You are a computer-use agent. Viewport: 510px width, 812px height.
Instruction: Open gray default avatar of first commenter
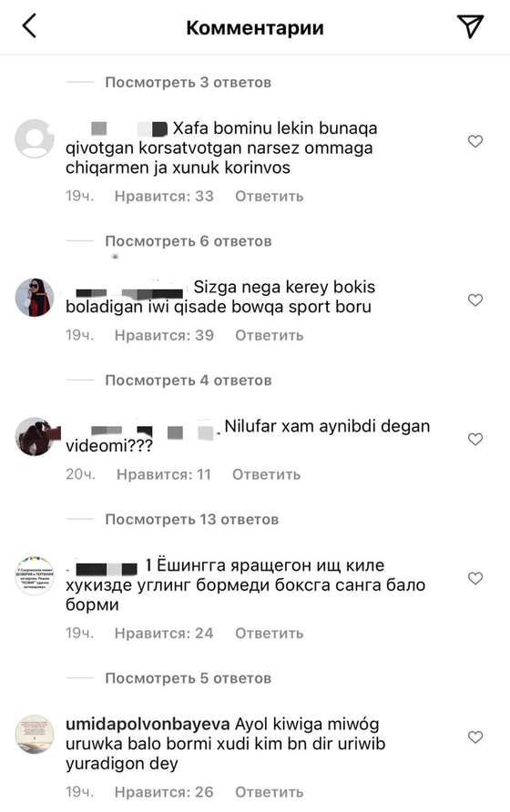[35, 138]
